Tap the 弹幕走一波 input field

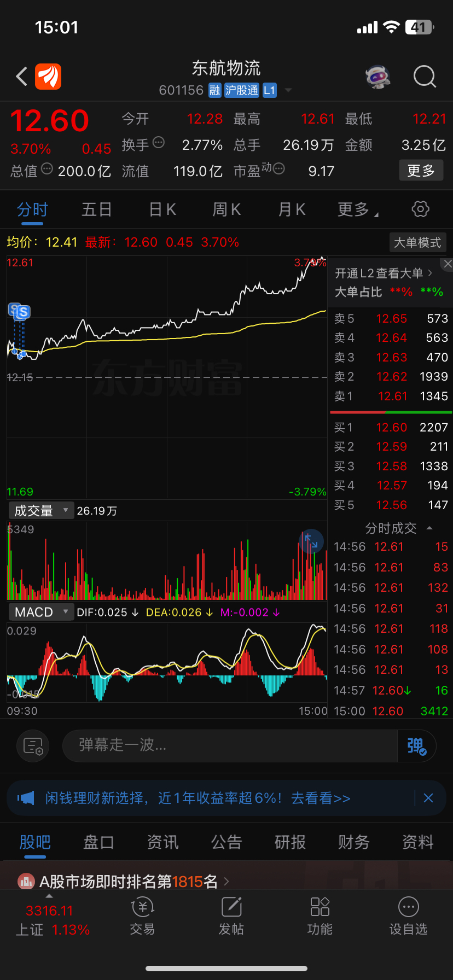230,745
